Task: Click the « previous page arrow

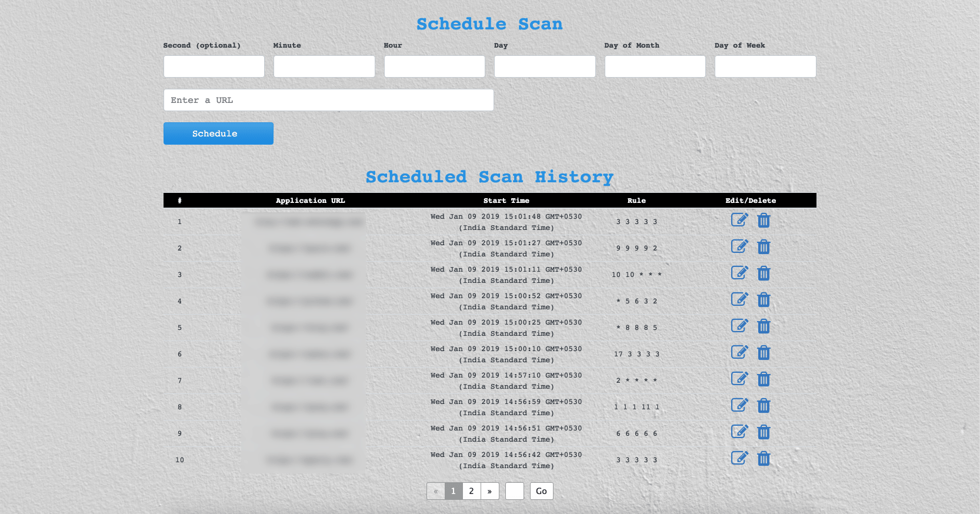Action: [x=435, y=491]
